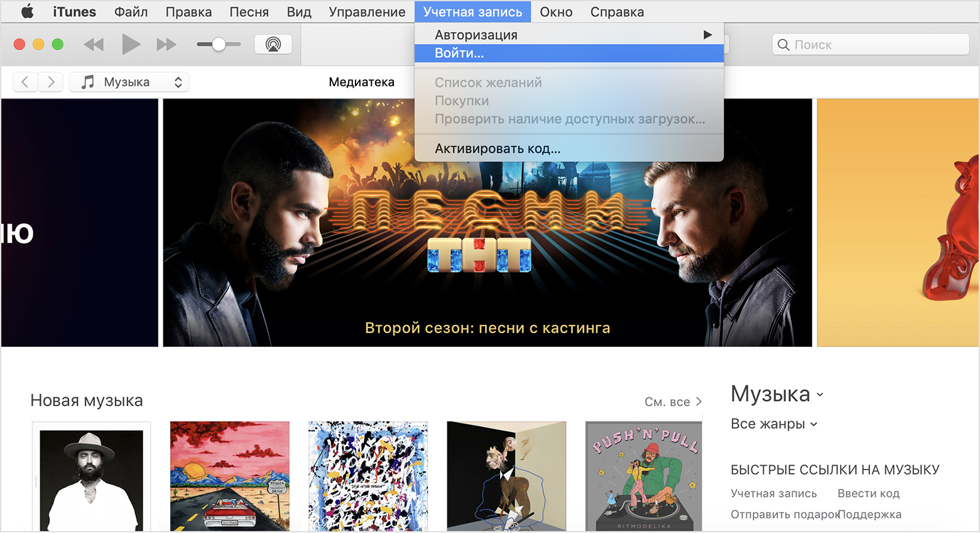The width and height of the screenshot is (980, 533).
Task: Click См. все link for new music
Action: 673,402
